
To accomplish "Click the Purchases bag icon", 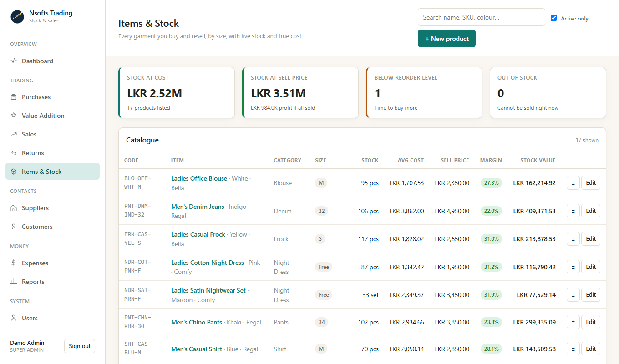I will 14,97.
